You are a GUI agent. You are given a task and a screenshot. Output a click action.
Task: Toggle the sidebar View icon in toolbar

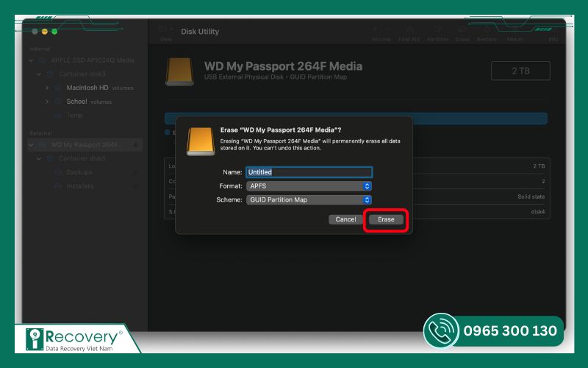[162, 29]
